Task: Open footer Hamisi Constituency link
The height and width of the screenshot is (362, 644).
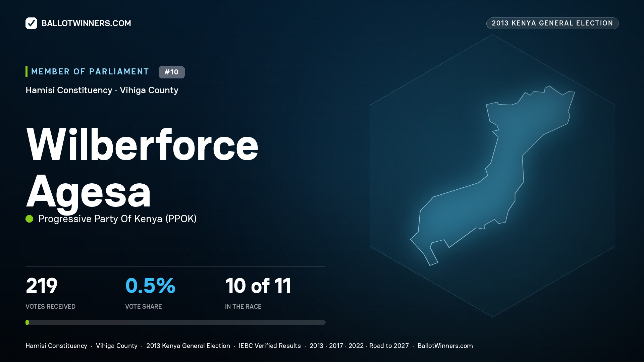Action: (56, 346)
